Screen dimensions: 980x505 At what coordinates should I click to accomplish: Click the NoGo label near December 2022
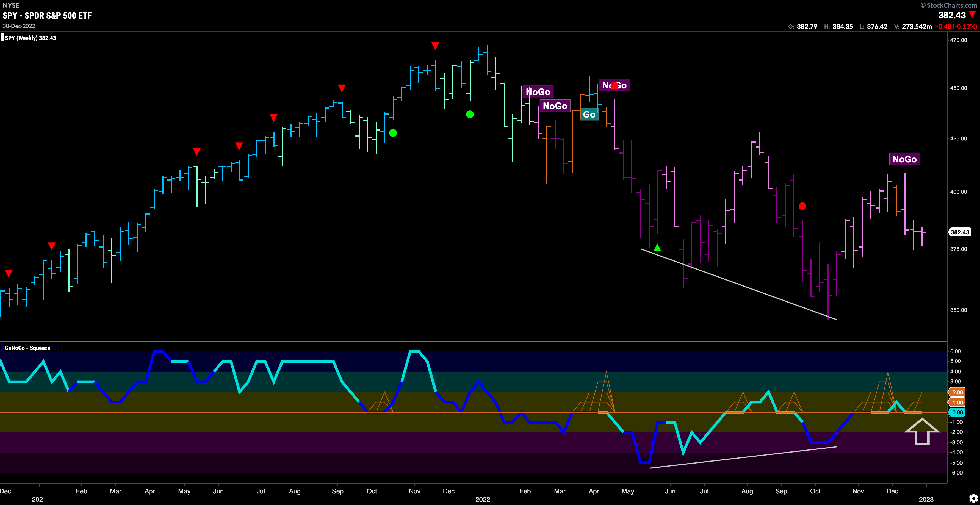tap(904, 159)
